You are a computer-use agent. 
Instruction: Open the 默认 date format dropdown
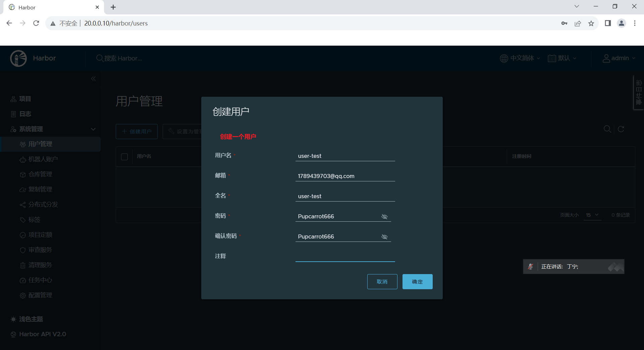(x=562, y=58)
